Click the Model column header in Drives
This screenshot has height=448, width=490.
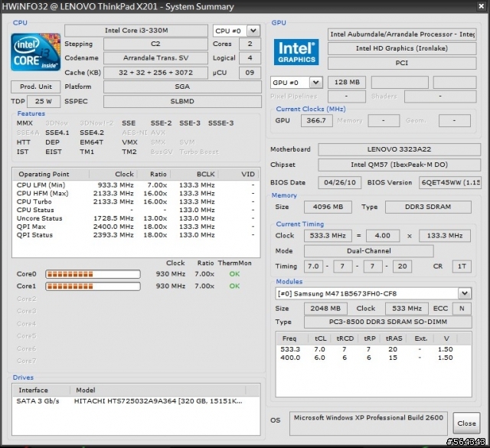(x=158, y=390)
